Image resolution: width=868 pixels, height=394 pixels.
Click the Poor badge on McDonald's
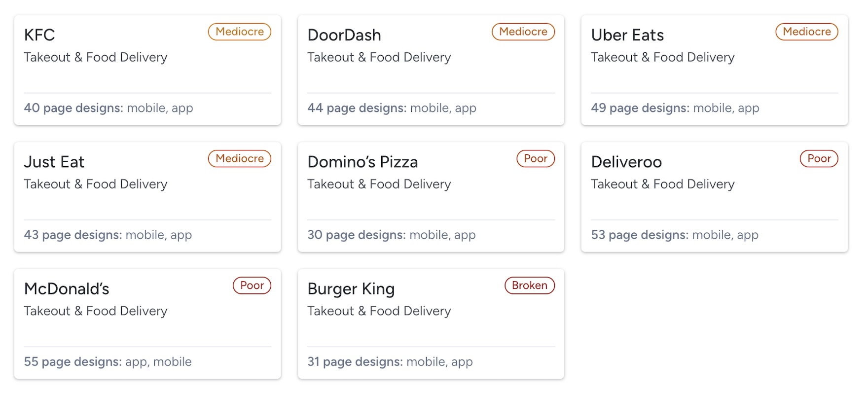point(252,285)
